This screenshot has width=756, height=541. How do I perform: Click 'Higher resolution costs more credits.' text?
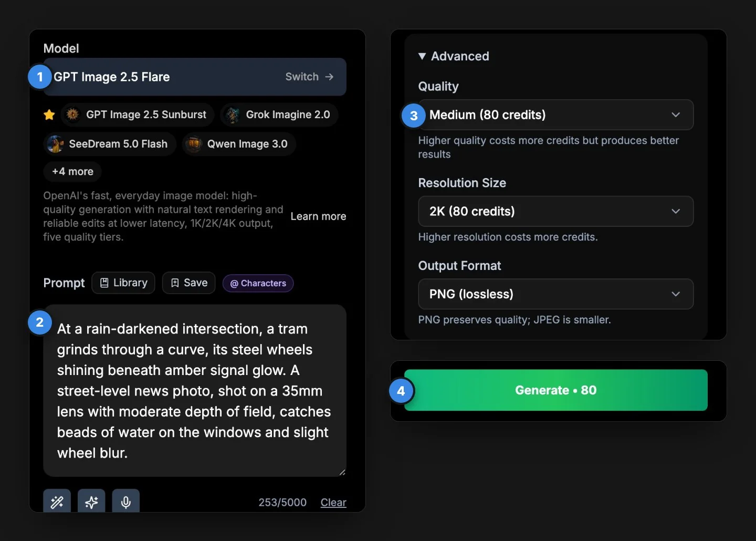[508, 237]
